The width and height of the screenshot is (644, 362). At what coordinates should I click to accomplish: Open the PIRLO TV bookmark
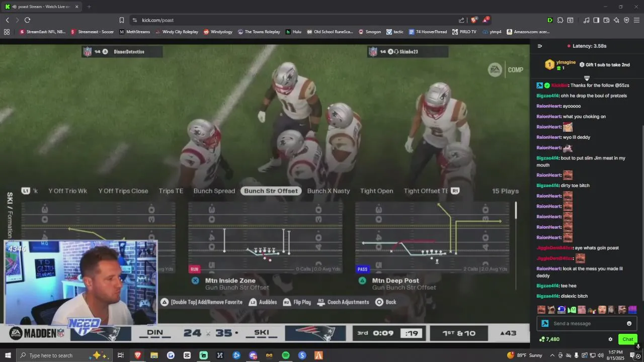pos(464,32)
